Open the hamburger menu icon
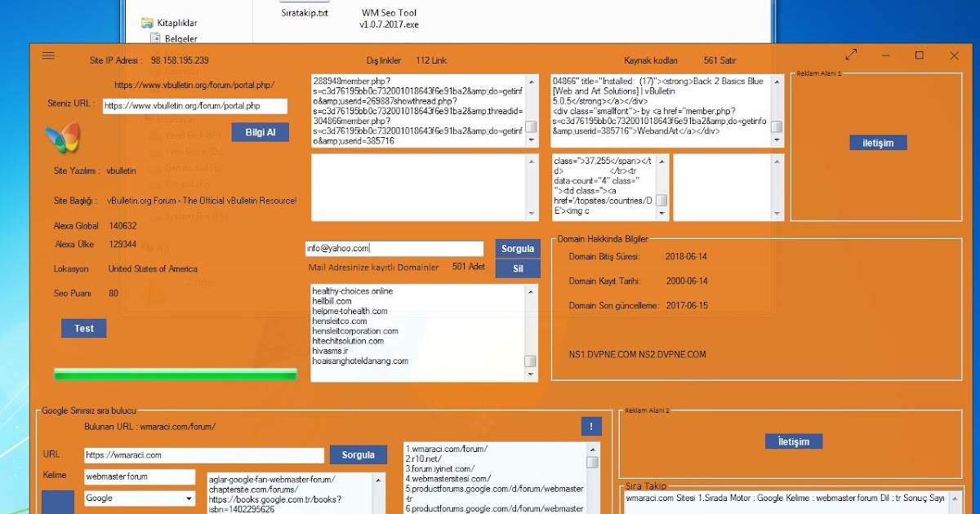This screenshot has width=980, height=514. (47, 55)
